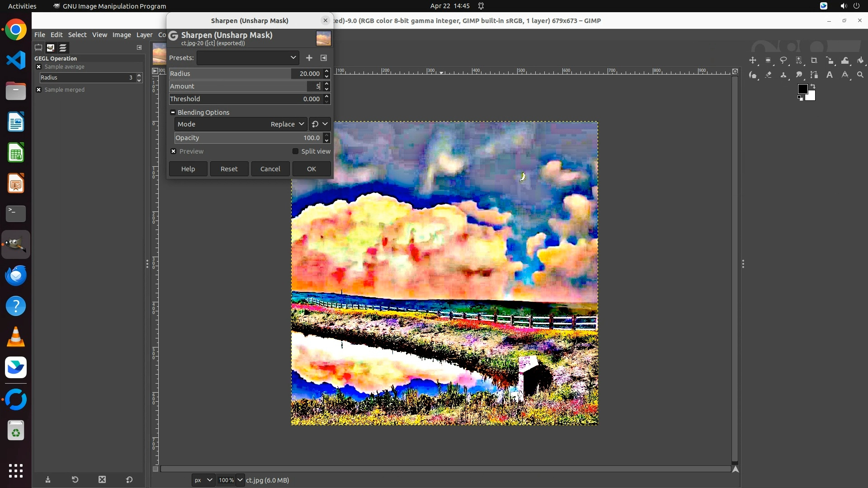The image size is (868, 488).
Task: Select the Eraser tool
Action: (768, 75)
